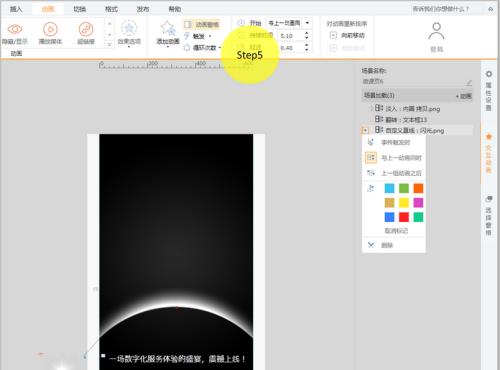Pick the orange mark color
500x370 pixels.
coord(418,188)
